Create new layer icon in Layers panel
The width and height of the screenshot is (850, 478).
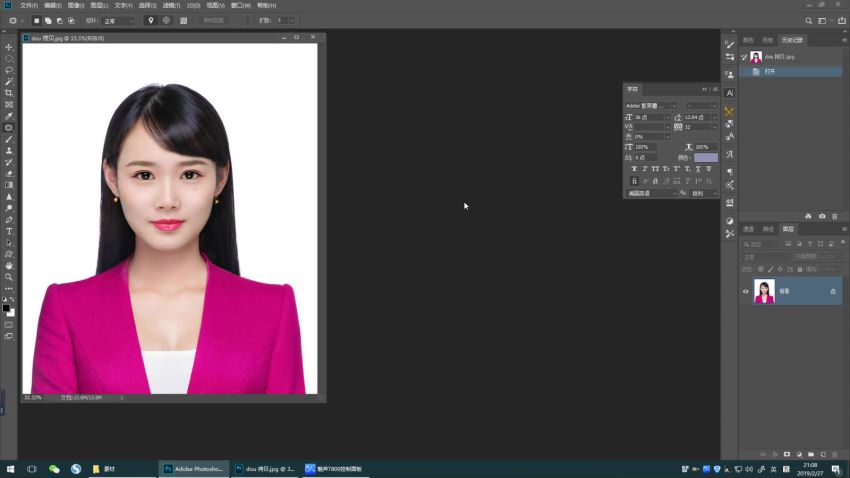[x=823, y=454]
